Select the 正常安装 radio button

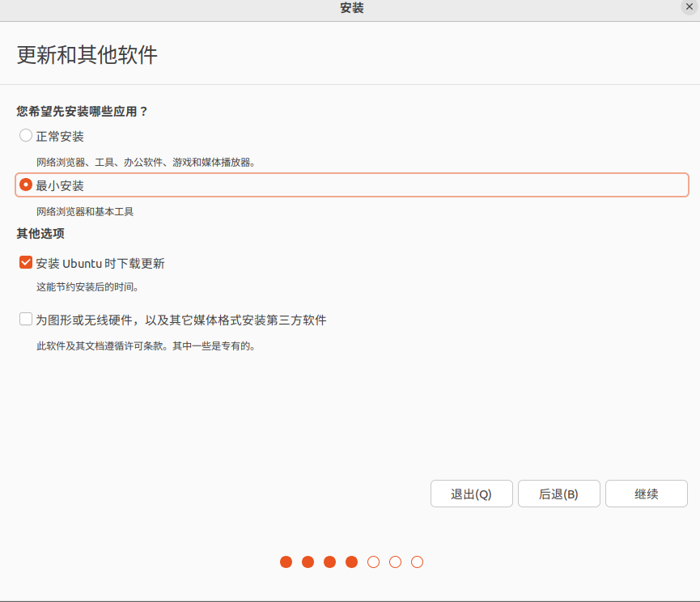[x=26, y=136]
